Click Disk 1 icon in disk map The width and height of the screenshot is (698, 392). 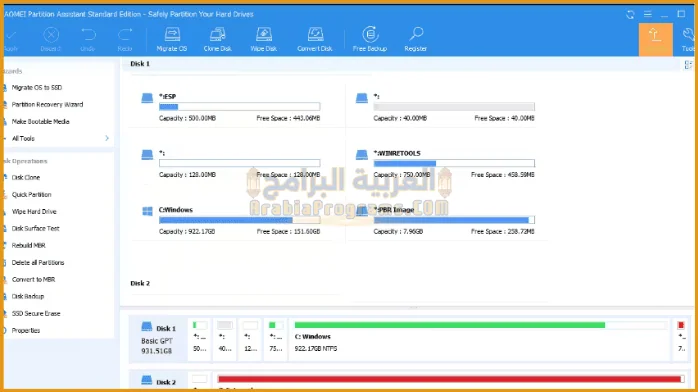click(x=146, y=327)
